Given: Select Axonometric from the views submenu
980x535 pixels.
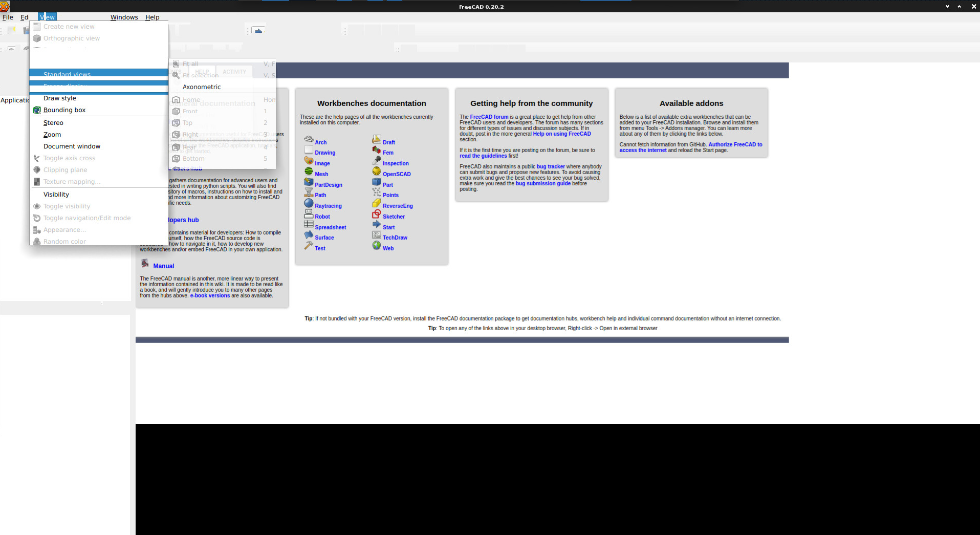Looking at the screenshot, I should tap(201, 87).
